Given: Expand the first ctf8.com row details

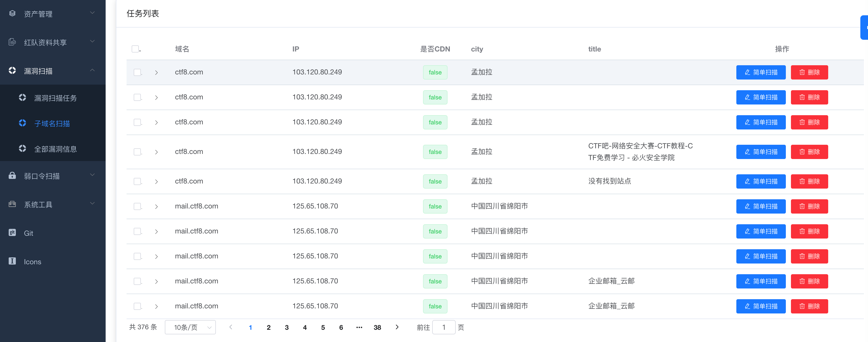Looking at the screenshot, I should 156,72.
